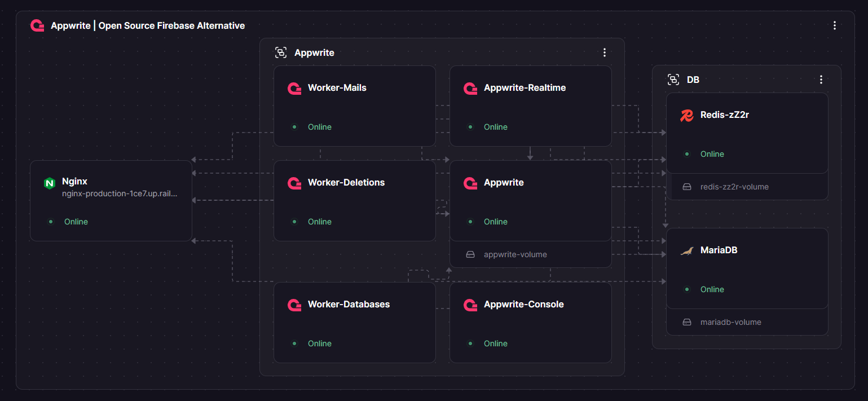Click the DB group title text
Viewport: 868px width, 401px height.
[693, 80]
